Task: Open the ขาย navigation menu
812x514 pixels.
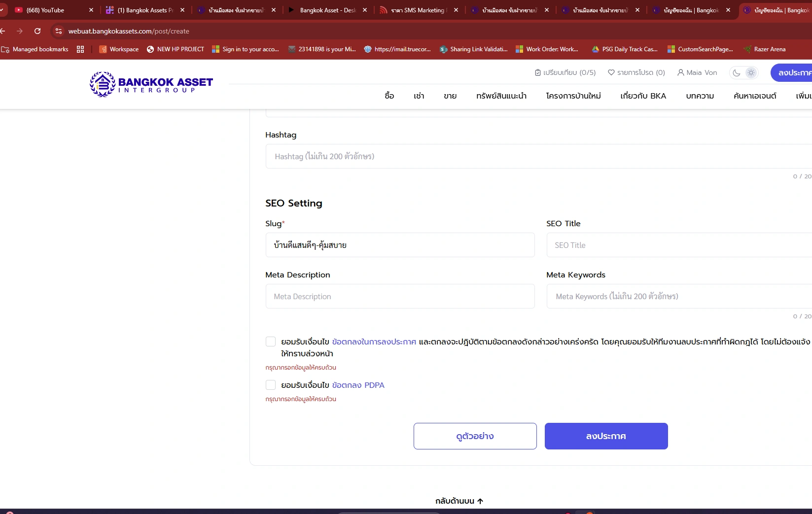Action: point(450,96)
